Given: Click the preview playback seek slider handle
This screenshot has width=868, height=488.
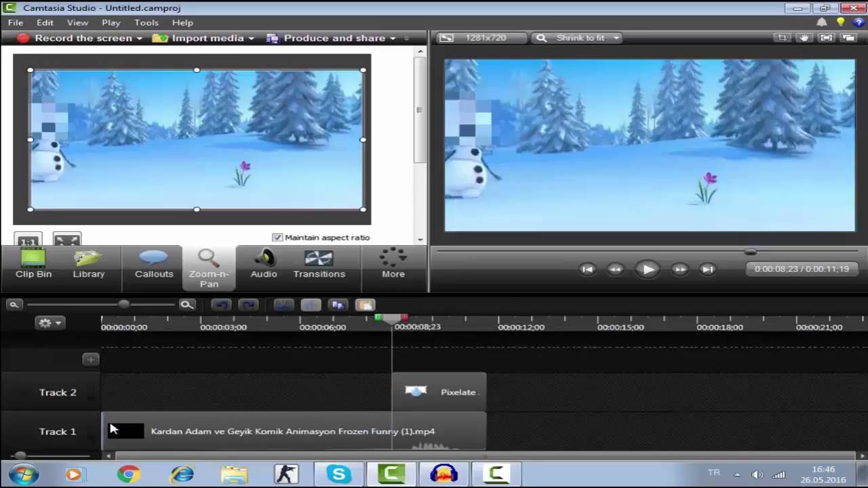Looking at the screenshot, I should (x=750, y=251).
